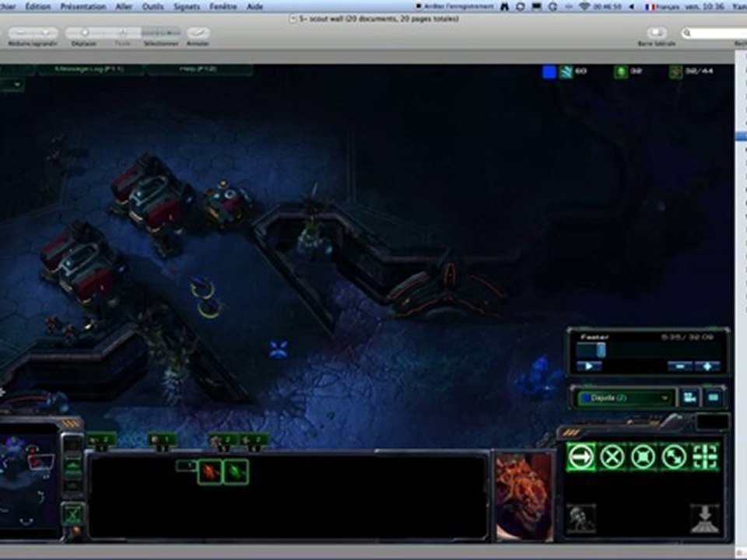
Task: Toggle the panel button right of camera icon
Action: tap(714, 397)
